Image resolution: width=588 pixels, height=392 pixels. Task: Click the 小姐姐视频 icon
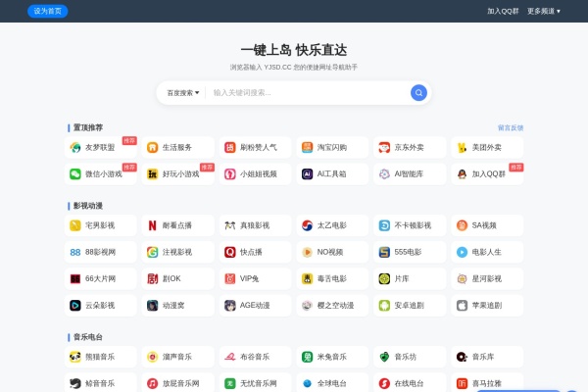click(230, 174)
